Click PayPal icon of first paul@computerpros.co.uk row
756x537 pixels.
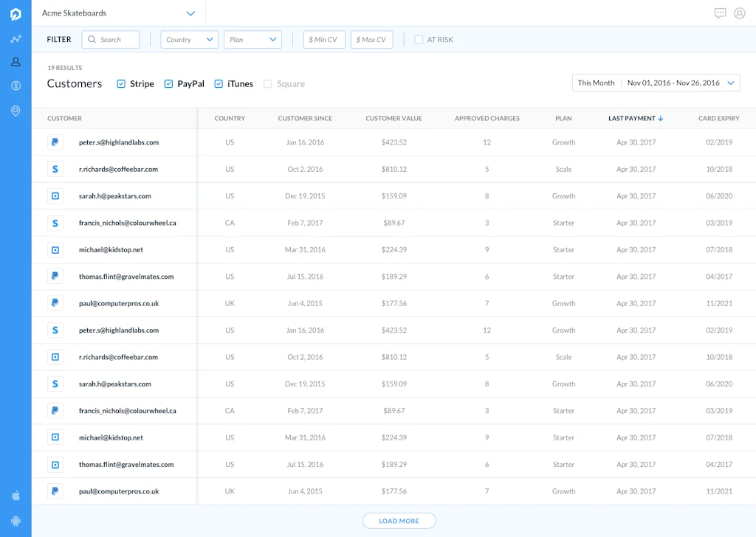click(55, 303)
